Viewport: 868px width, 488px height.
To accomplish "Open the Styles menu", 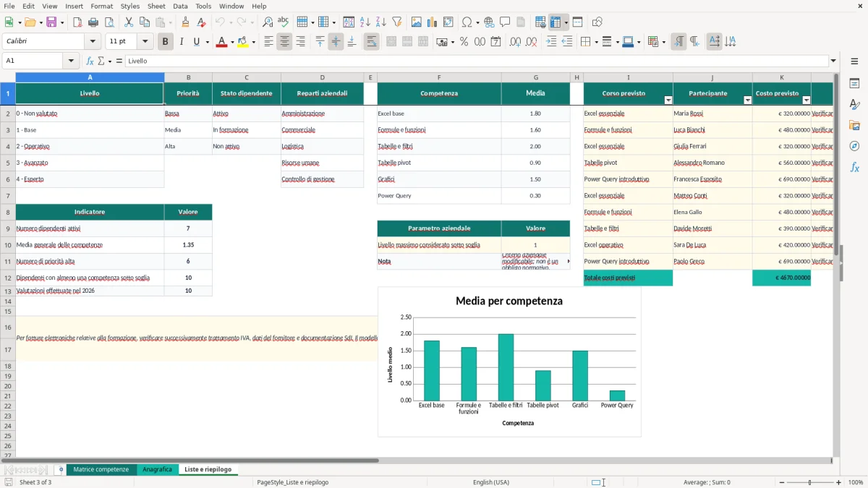I will (x=130, y=6).
